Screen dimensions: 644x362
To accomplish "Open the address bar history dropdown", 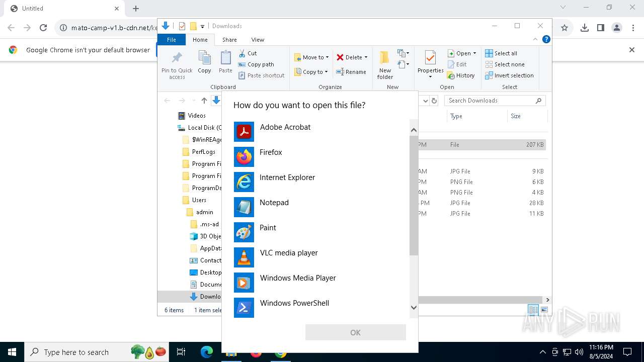I will (x=425, y=101).
